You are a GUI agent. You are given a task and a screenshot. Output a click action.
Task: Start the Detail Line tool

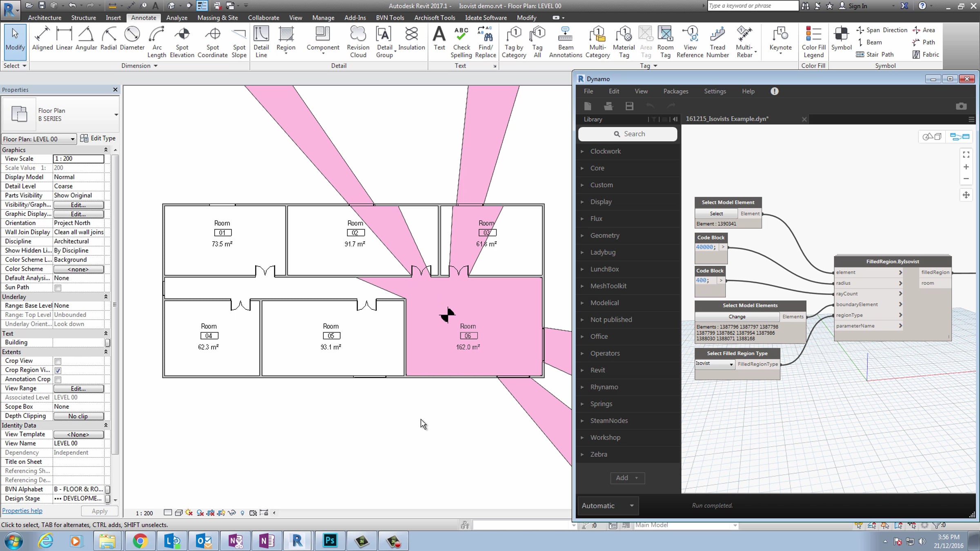point(261,42)
